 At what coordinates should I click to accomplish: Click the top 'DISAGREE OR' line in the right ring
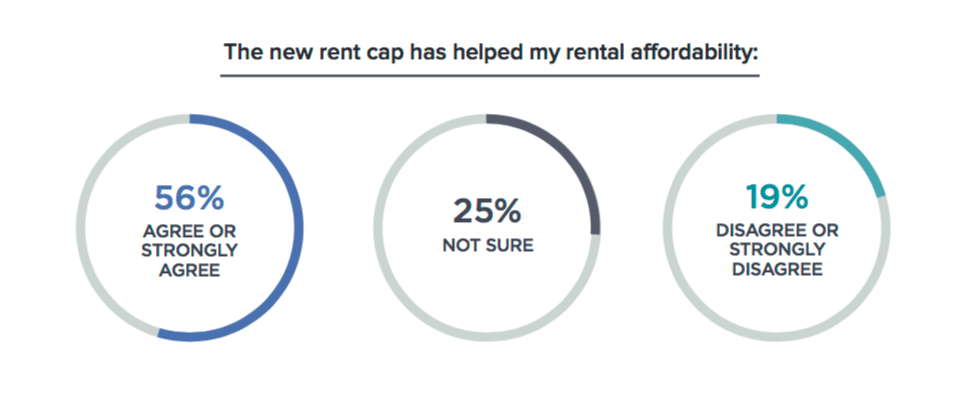pos(777,231)
